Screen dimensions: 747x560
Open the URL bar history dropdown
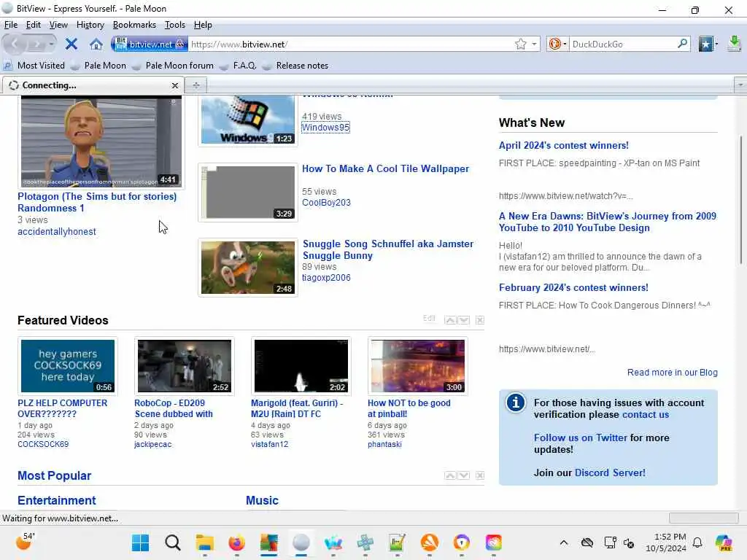pyautogui.click(x=534, y=44)
